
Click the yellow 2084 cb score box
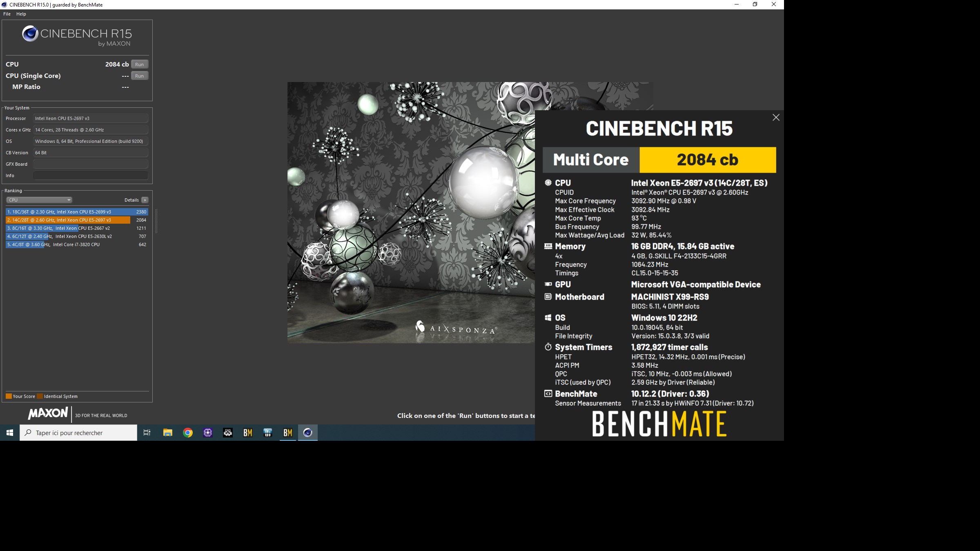708,160
